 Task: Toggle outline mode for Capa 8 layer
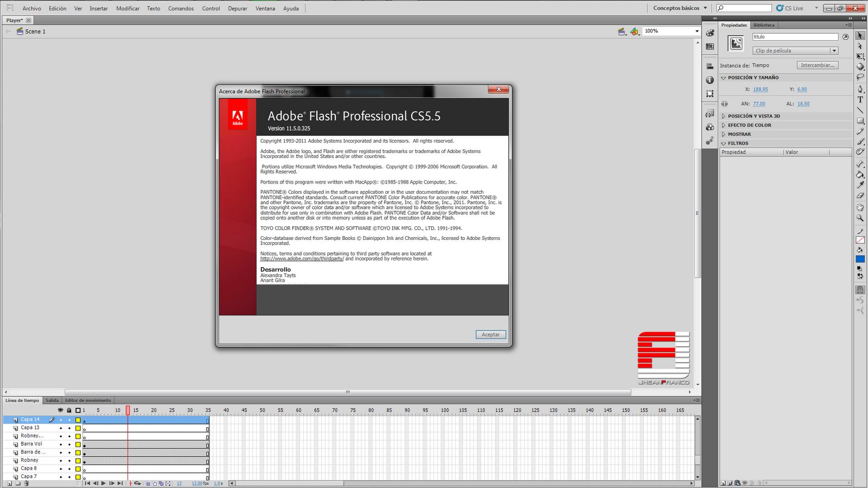[x=78, y=468]
